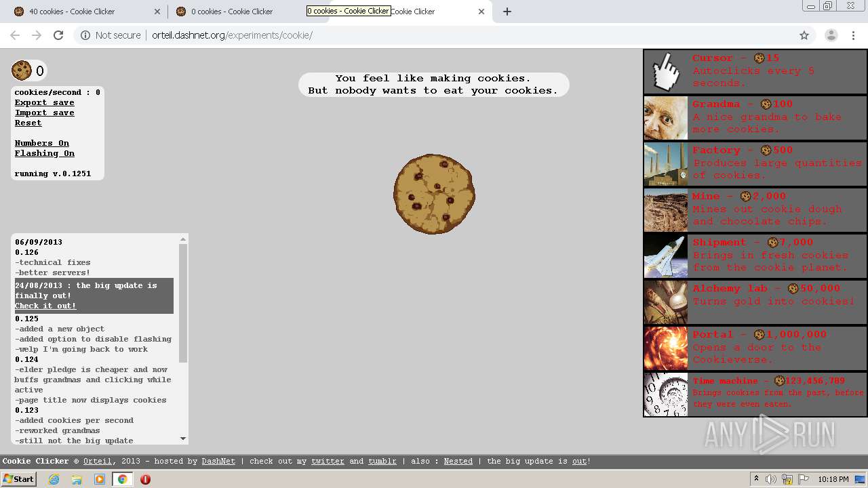The height and width of the screenshot is (488, 868).
Task: Click the footer 'out' update link
Action: (x=579, y=461)
